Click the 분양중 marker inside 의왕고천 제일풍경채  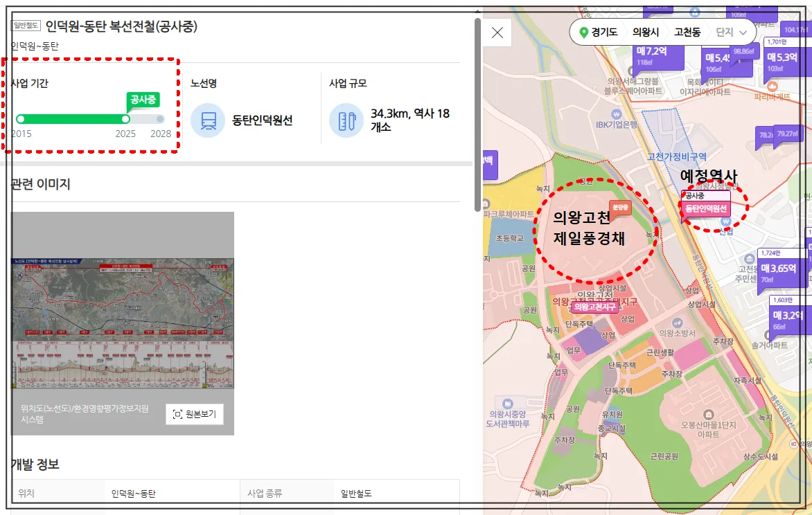(x=621, y=207)
